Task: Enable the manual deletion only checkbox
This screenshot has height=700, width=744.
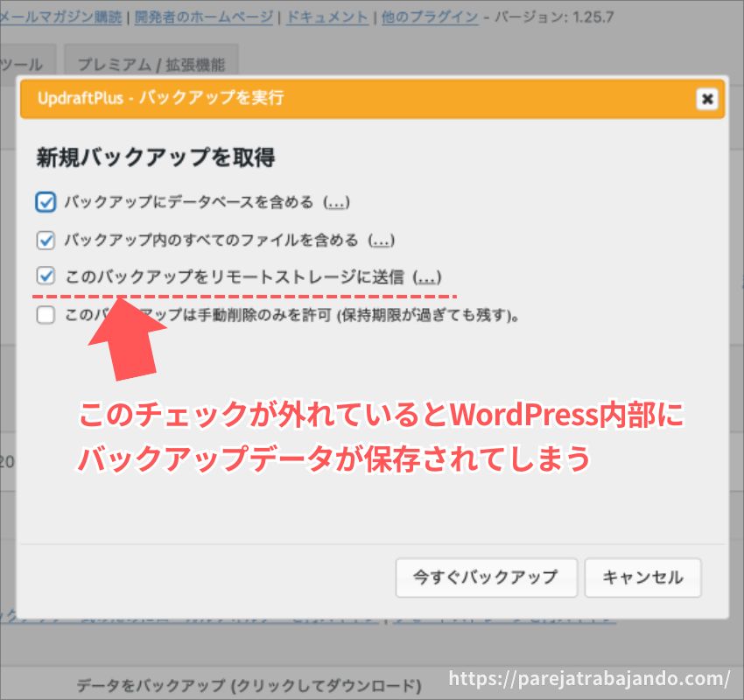Action: coord(46,315)
